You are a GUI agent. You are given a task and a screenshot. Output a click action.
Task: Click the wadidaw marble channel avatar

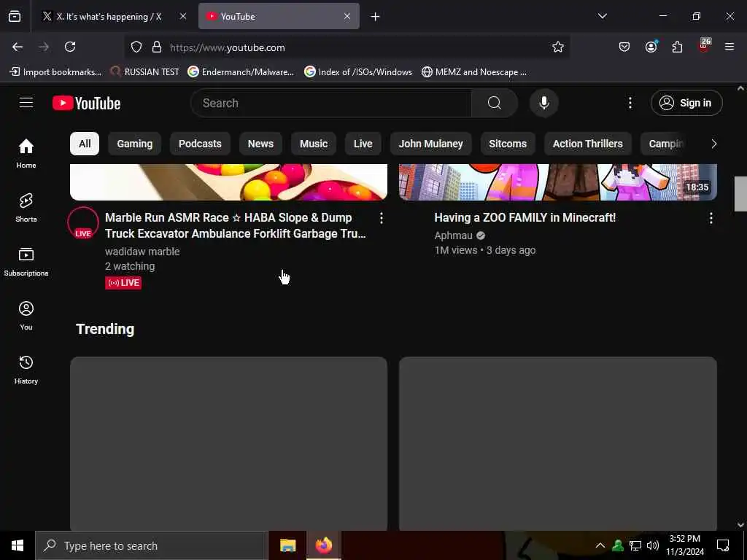point(83,222)
